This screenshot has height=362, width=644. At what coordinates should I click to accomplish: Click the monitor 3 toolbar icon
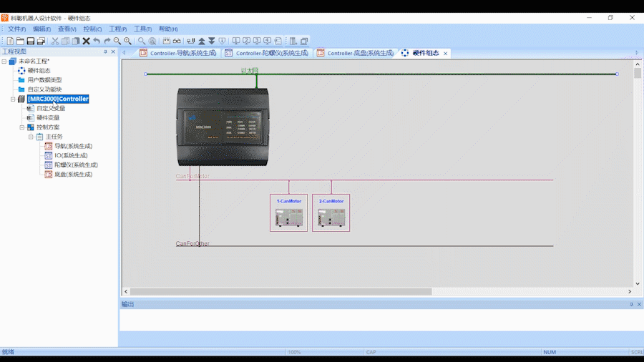pyautogui.click(x=257, y=41)
